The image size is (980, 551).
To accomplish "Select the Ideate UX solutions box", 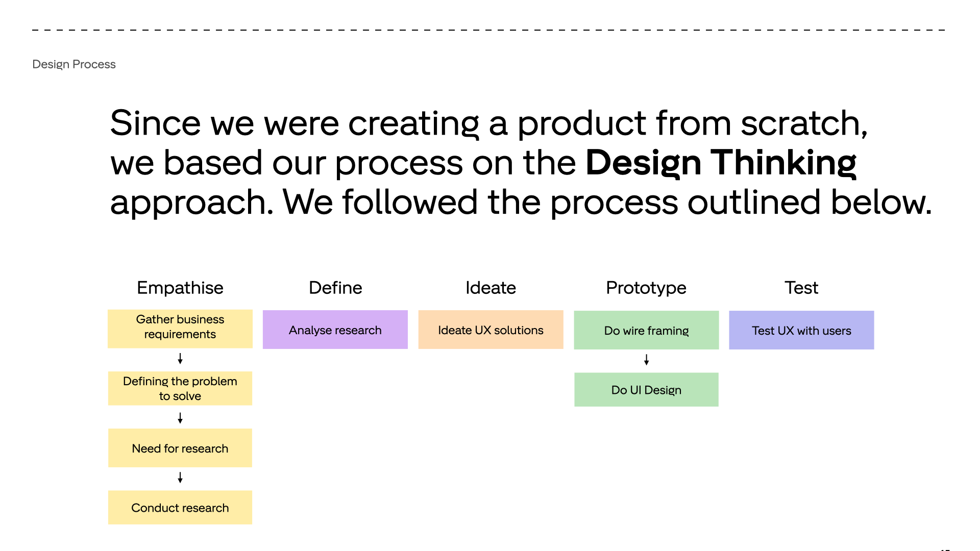I will [x=491, y=330].
